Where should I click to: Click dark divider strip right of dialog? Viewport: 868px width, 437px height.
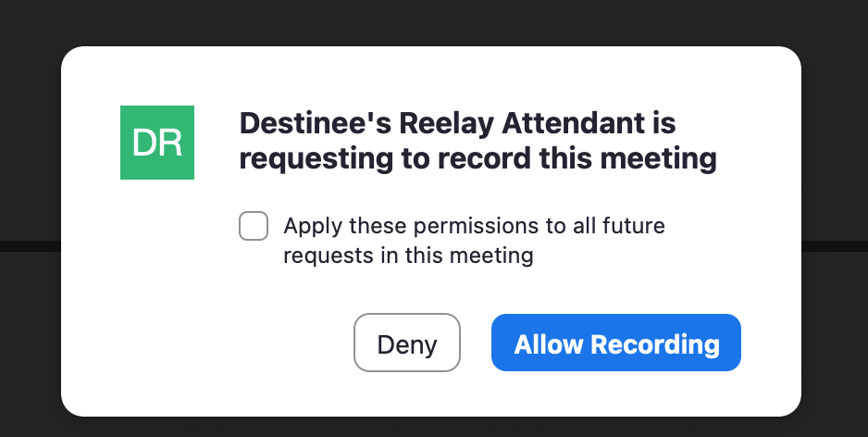tap(835, 246)
